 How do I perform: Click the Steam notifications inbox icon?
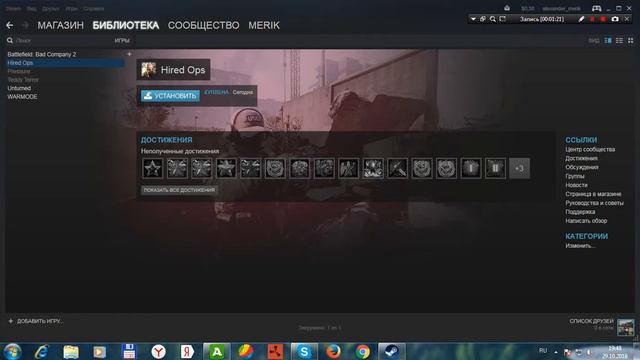click(507, 8)
